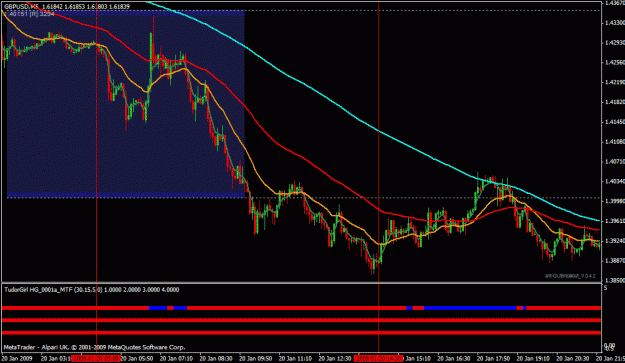Click the 20 Jan 15:10 time label
This screenshot has width=625, height=363.
(418, 359)
